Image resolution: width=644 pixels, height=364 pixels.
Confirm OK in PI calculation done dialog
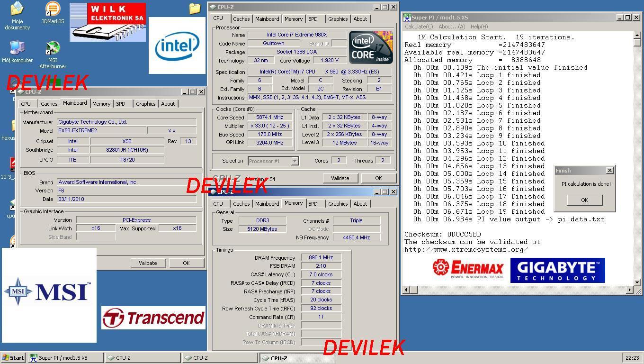click(584, 200)
